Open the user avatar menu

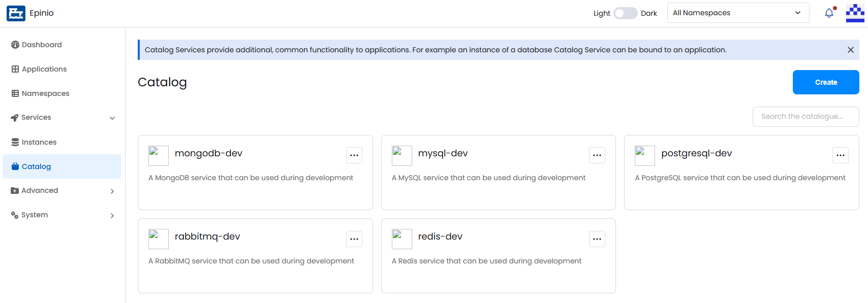pyautogui.click(x=855, y=13)
